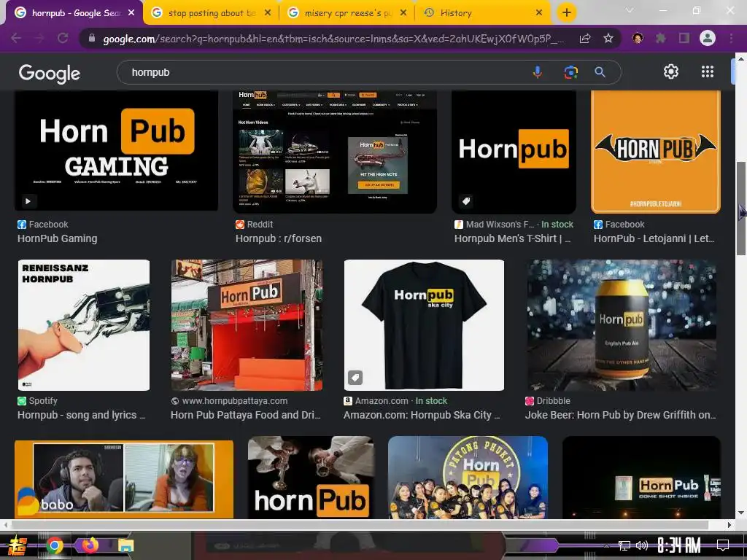This screenshot has height=560, width=747.
Task: Open the orange HORN PUB bat logo image
Action: tap(656, 152)
